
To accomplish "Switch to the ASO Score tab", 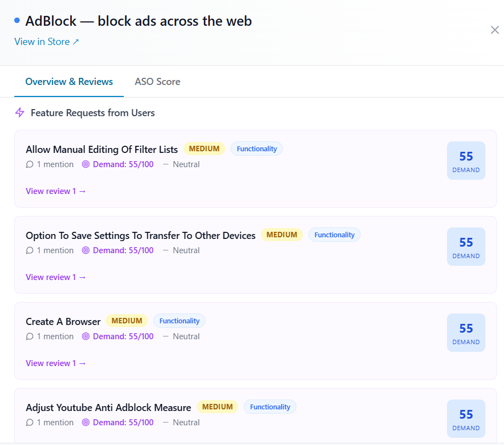I will pyautogui.click(x=157, y=82).
